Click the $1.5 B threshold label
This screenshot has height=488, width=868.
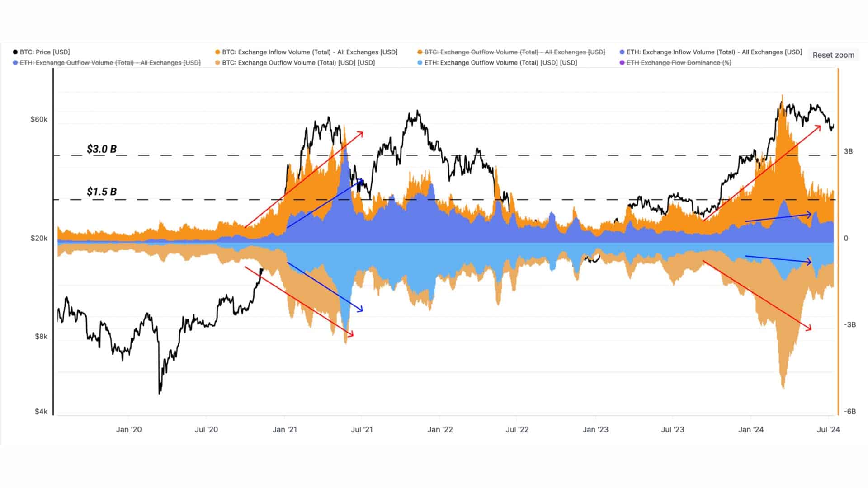pos(102,192)
